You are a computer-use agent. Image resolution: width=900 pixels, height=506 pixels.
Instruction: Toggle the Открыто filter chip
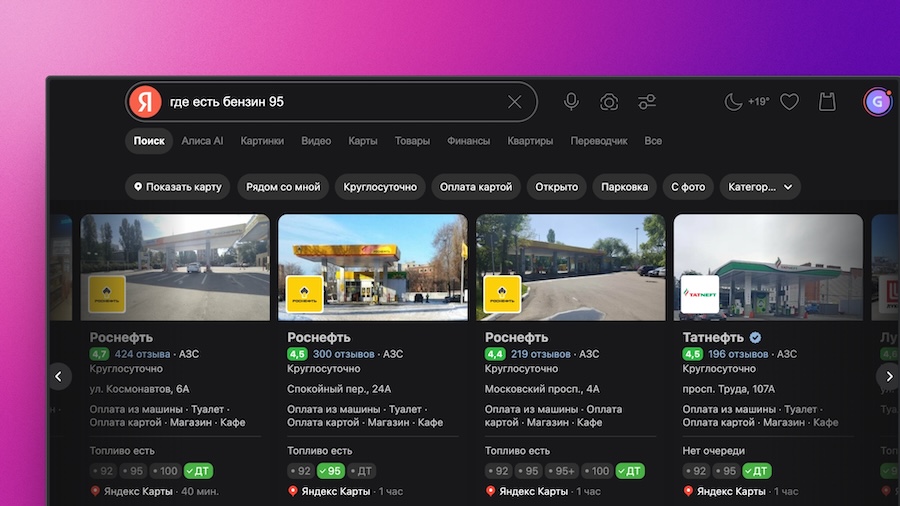pyautogui.click(x=557, y=187)
